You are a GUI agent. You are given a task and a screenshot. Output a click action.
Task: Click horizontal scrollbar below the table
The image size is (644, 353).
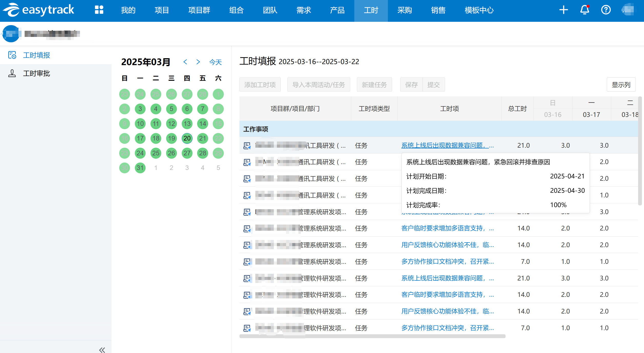pos(372,336)
